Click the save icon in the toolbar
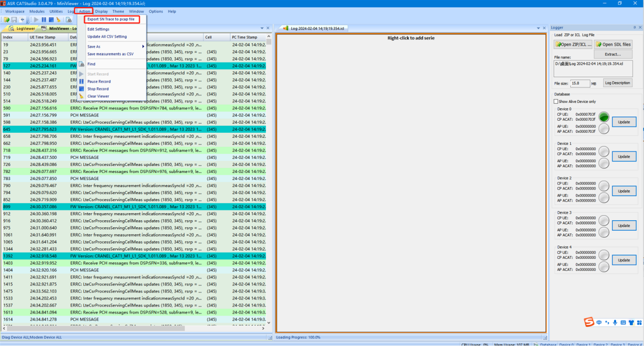Image resolution: width=644 pixels, height=346 pixels. pyautogui.click(x=14, y=20)
